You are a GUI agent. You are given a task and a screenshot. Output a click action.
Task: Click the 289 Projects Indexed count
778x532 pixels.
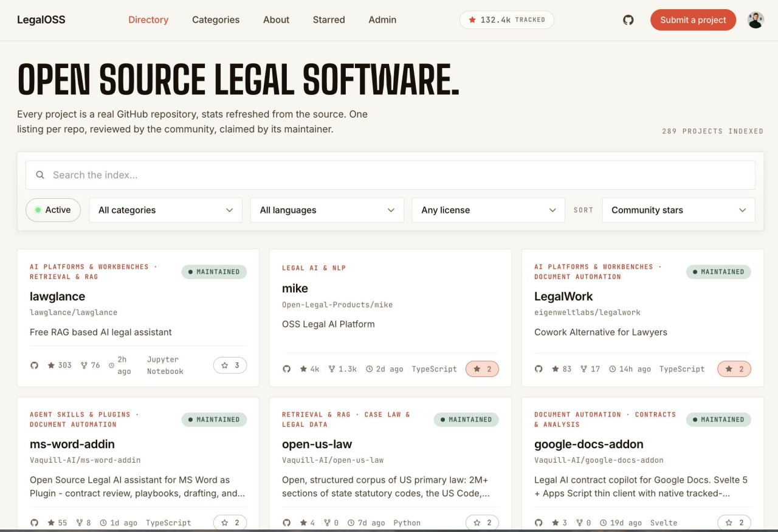pyautogui.click(x=712, y=131)
